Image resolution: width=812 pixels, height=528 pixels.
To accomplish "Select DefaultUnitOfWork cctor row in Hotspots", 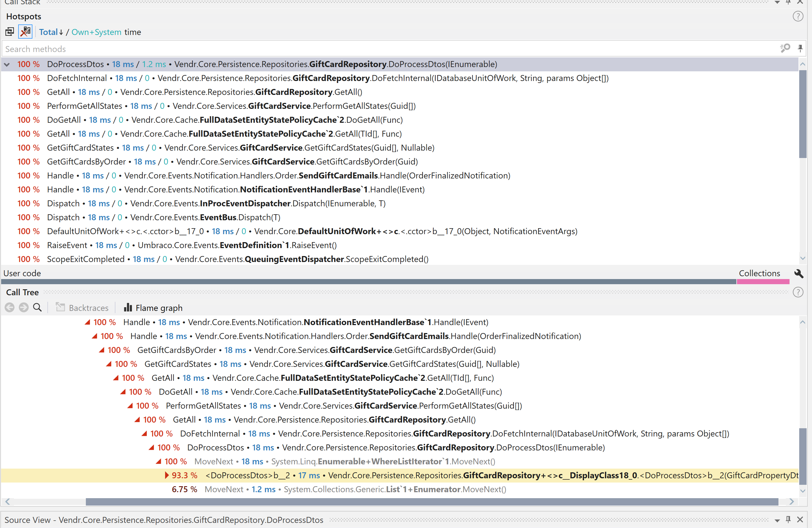I will coord(399,231).
